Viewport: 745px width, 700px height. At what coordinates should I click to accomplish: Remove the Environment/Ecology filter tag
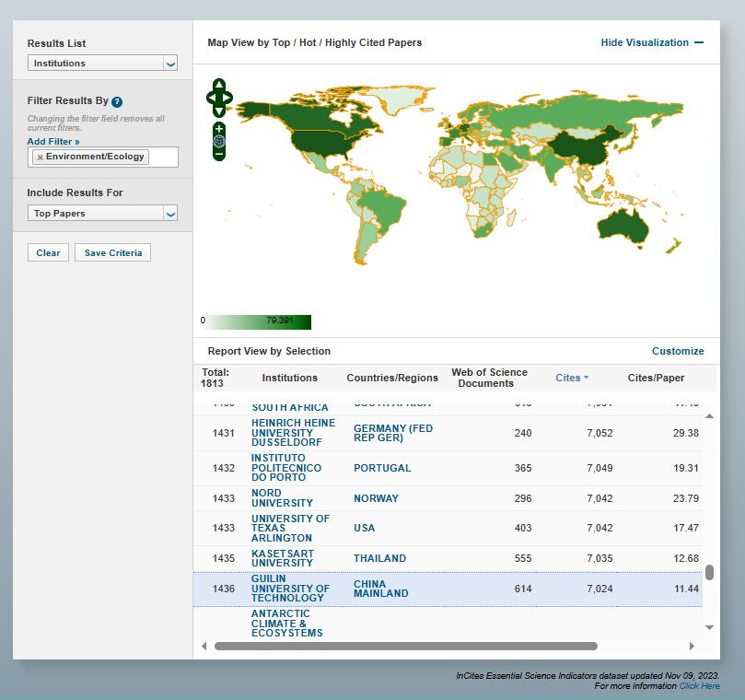(40, 157)
